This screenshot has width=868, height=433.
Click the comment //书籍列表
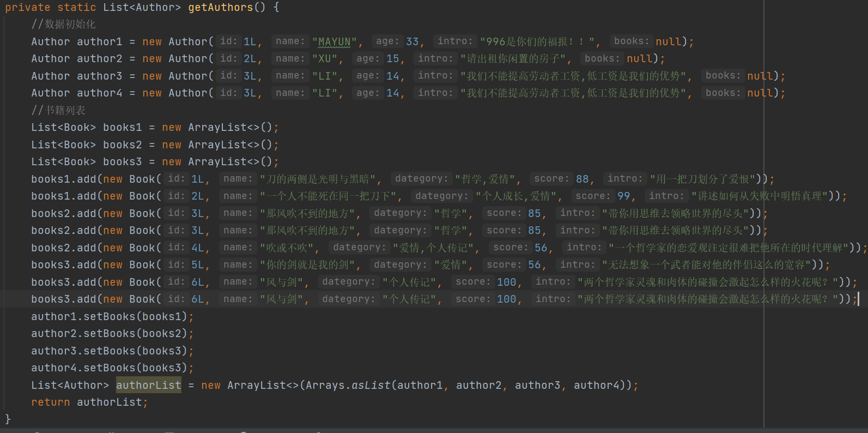tap(58, 110)
